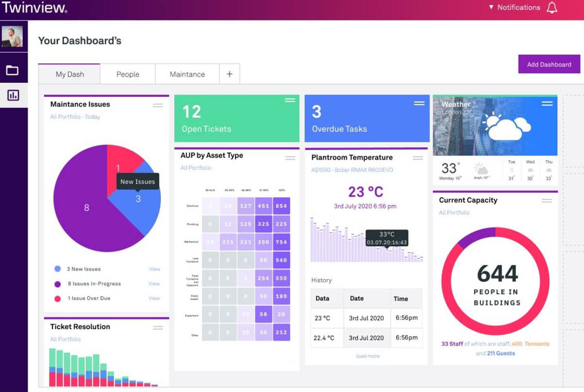Screen dimensions: 584x392
Task: Open the Overdue Tasks card menu handle
Action: click(419, 103)
